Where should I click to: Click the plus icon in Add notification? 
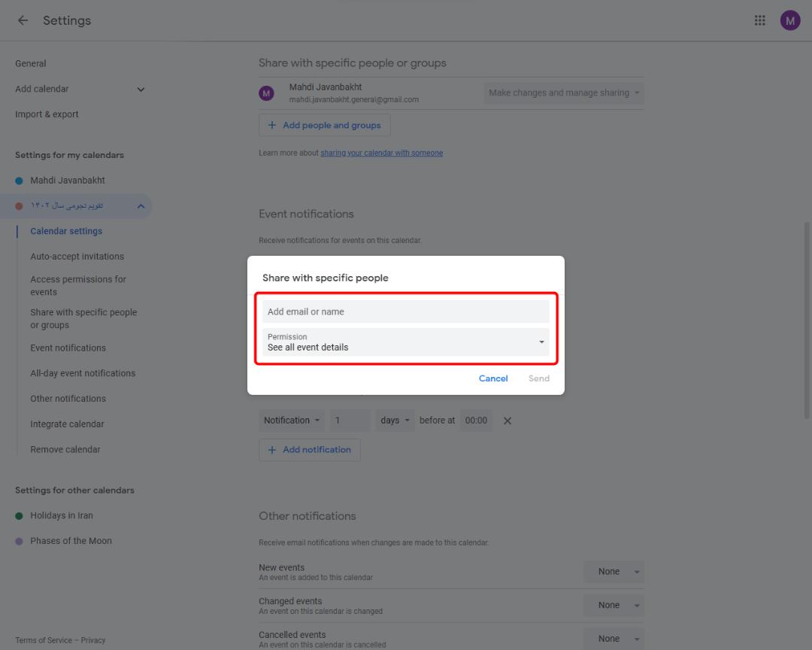[x=272, y=449]
